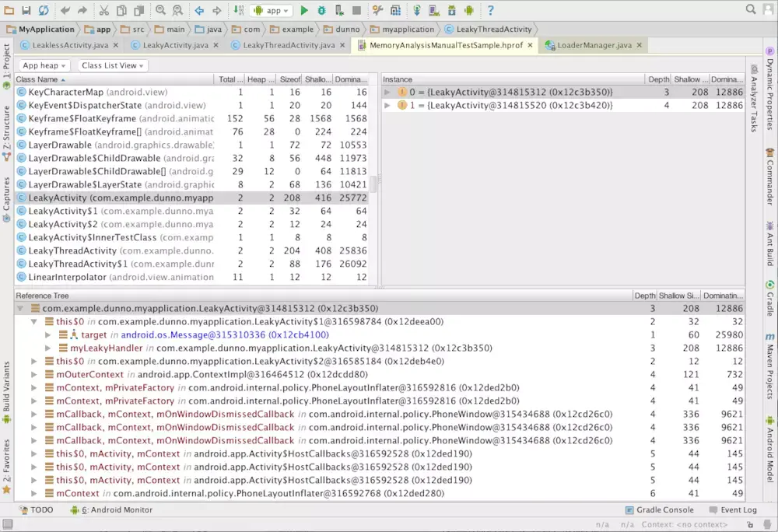The width and height of the screenshot is (778, 532).
Task: Click the Make Project icon
Action: pyautogui.click(x=238, y=10)
